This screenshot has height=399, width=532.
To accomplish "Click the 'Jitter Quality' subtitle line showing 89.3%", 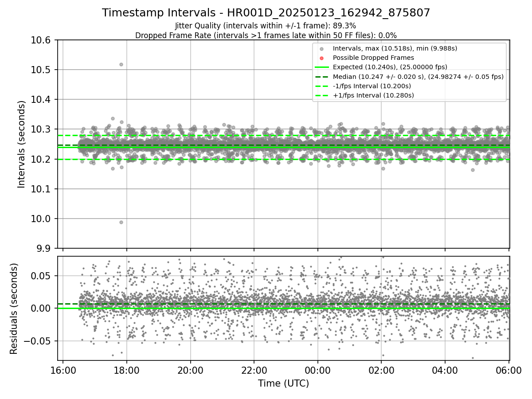I will coord(266,26).
